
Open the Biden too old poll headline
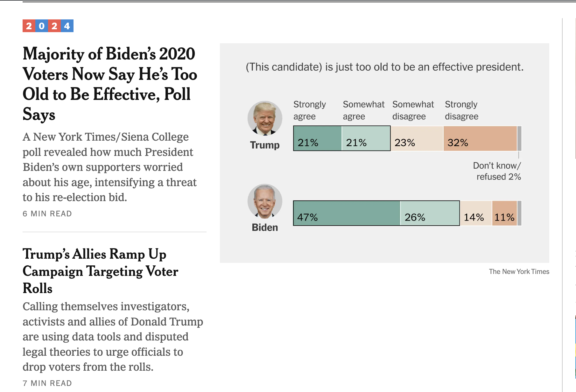point(110,84)
